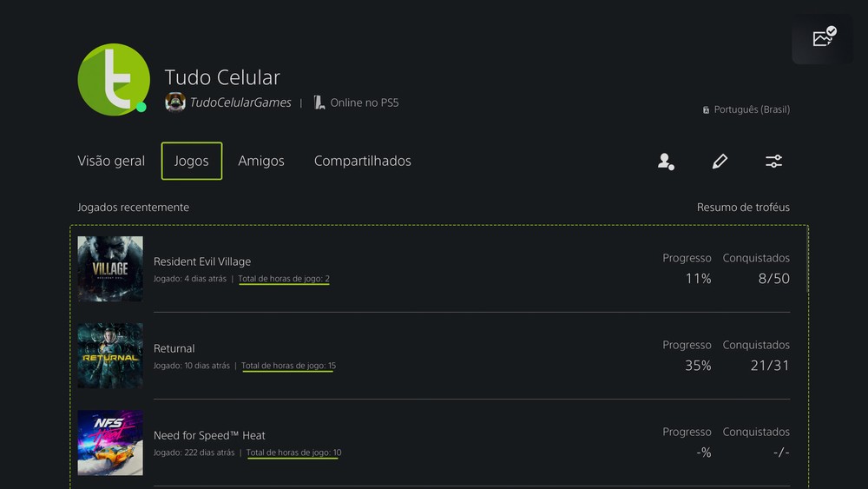Click the Returnal game cover thumbnail

click(x=110, y=355)
